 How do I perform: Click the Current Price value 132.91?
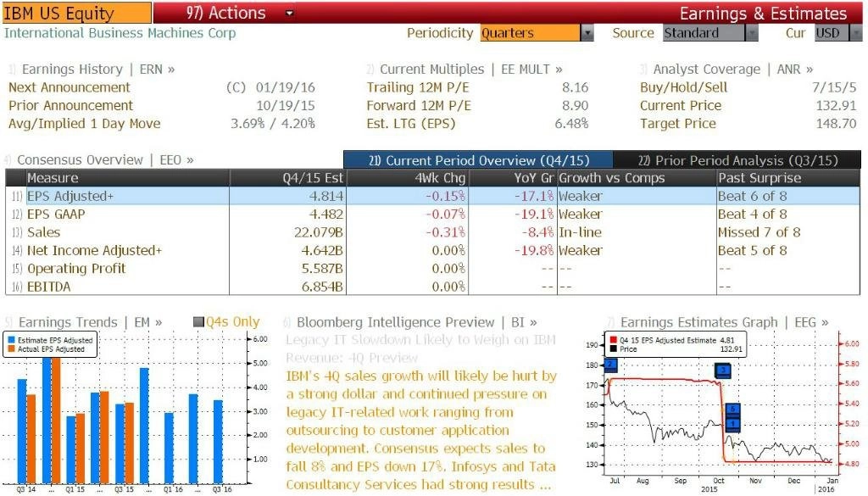pos(836,106)
